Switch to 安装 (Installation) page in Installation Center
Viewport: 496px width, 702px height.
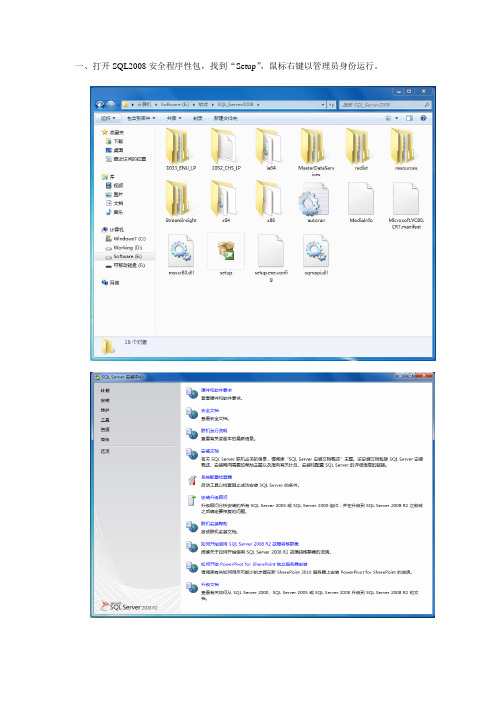tap(105, 401)
